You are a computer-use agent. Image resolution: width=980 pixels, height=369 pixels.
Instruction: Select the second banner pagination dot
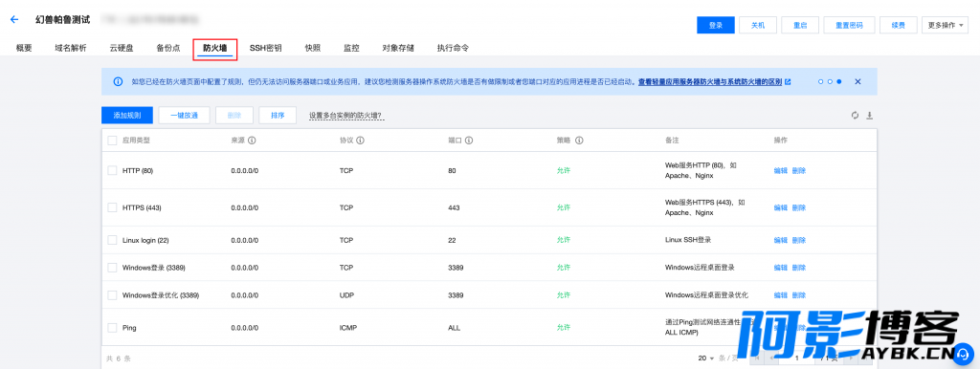(x=830, y=82)
